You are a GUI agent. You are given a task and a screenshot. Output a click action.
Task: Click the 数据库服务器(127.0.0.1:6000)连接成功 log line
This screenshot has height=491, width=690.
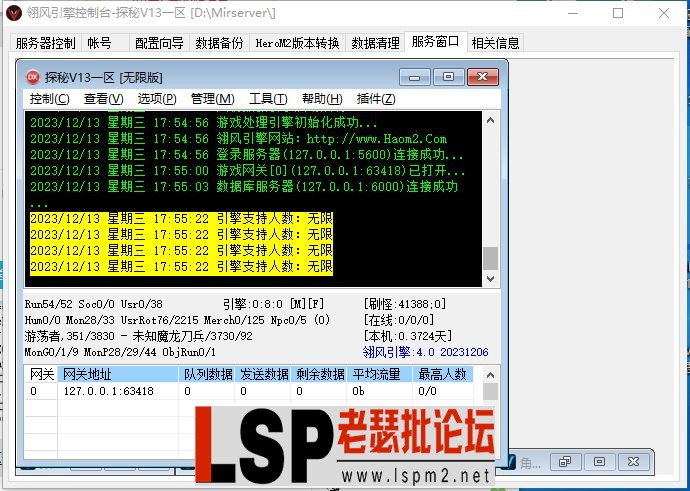coord(244,187)
